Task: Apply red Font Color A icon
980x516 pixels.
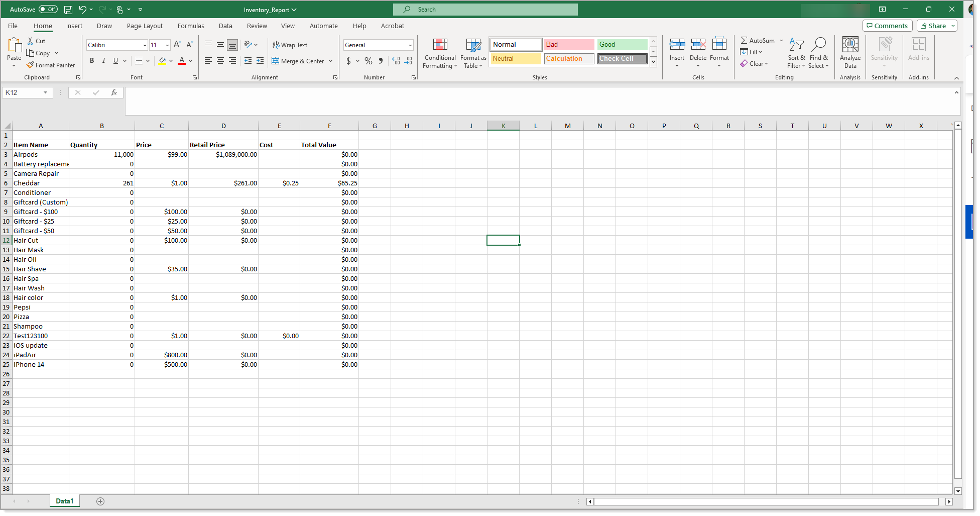Action: pyautogui.click(x=182, y=61)
